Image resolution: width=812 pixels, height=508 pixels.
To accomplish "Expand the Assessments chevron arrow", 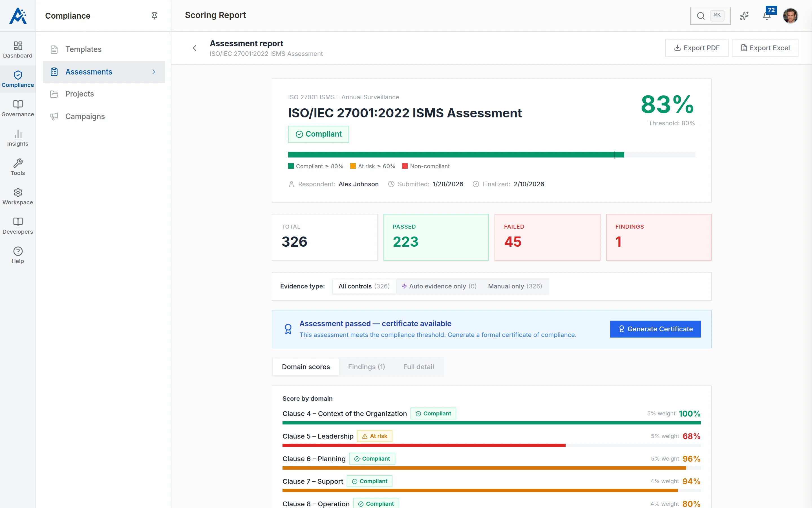I will 154,72.
